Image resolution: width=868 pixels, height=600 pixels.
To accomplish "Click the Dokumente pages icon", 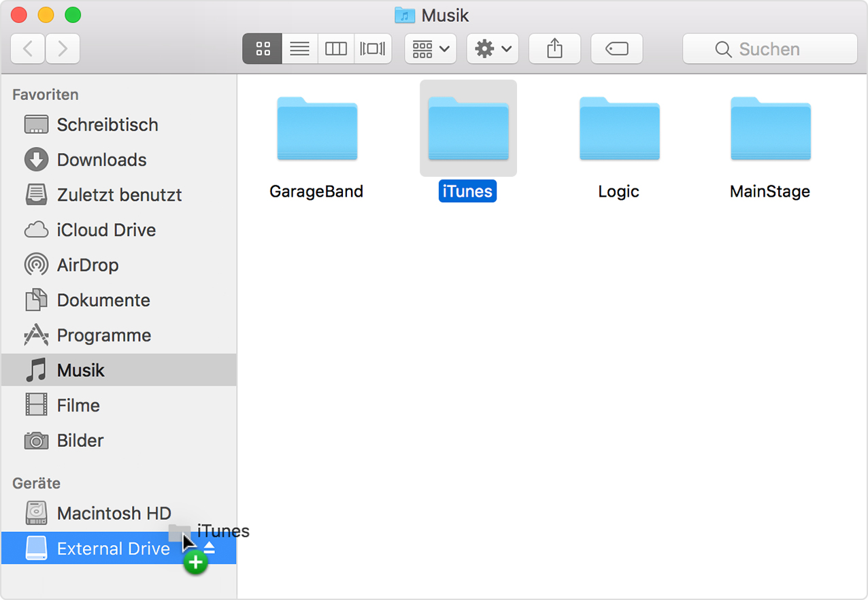I will 36,300.
